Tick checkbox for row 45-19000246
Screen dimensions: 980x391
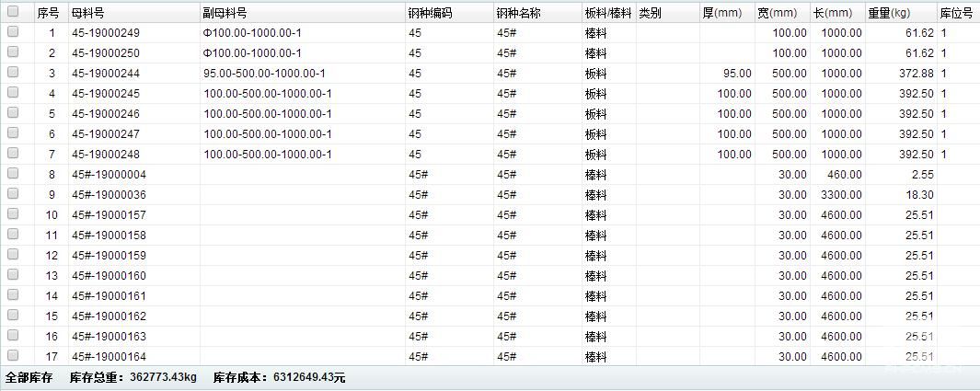pyautogui.click(x=13, y=112)
